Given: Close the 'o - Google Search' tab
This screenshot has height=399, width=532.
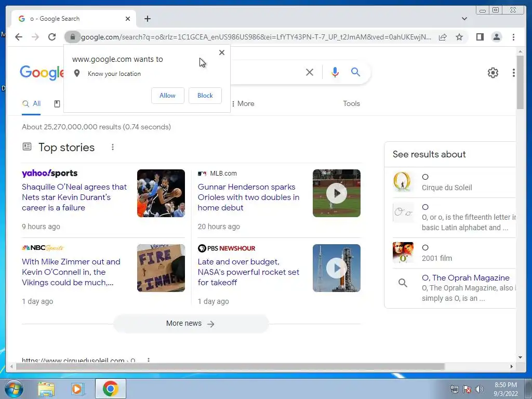Looking at the screenshot, I should click(x=128, y=19).
